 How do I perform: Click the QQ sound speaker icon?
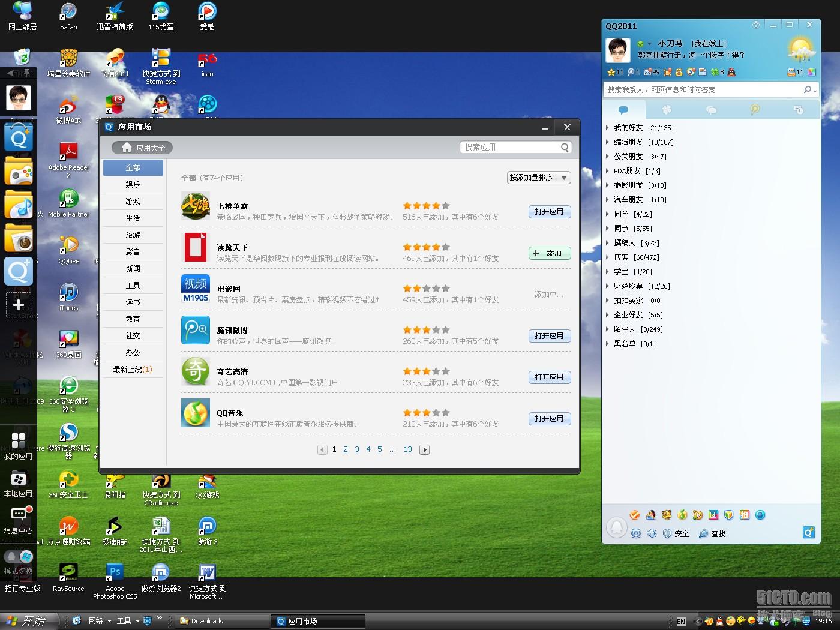tap(652, 533)
